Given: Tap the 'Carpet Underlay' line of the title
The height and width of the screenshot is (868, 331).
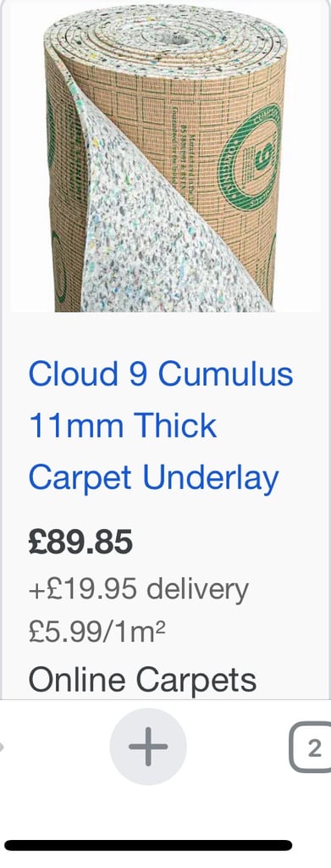Looking at the screenshot, I should point(153,479).
